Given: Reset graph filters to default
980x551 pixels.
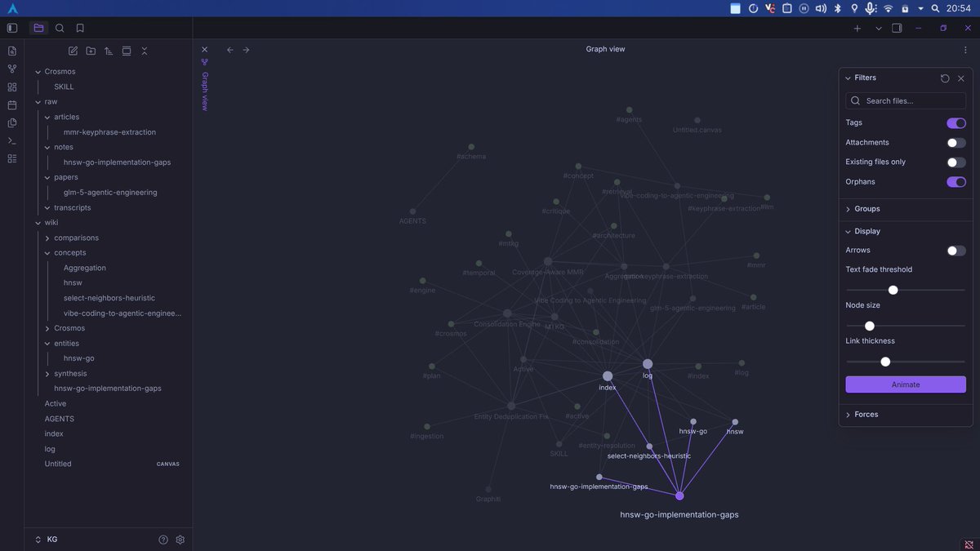Looking at the screenshot, I should 945,78.
